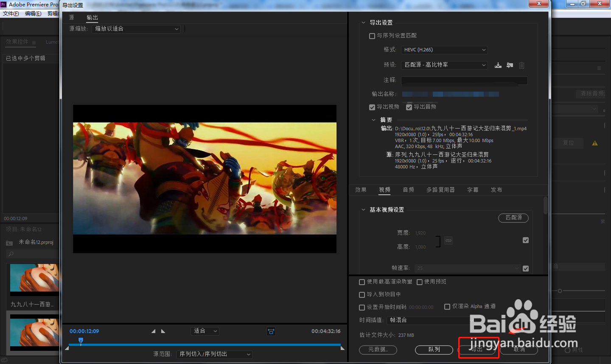Viewport: 611px width, 364px height.
Task: Click the 元数据 button
Action: [378, 350]
